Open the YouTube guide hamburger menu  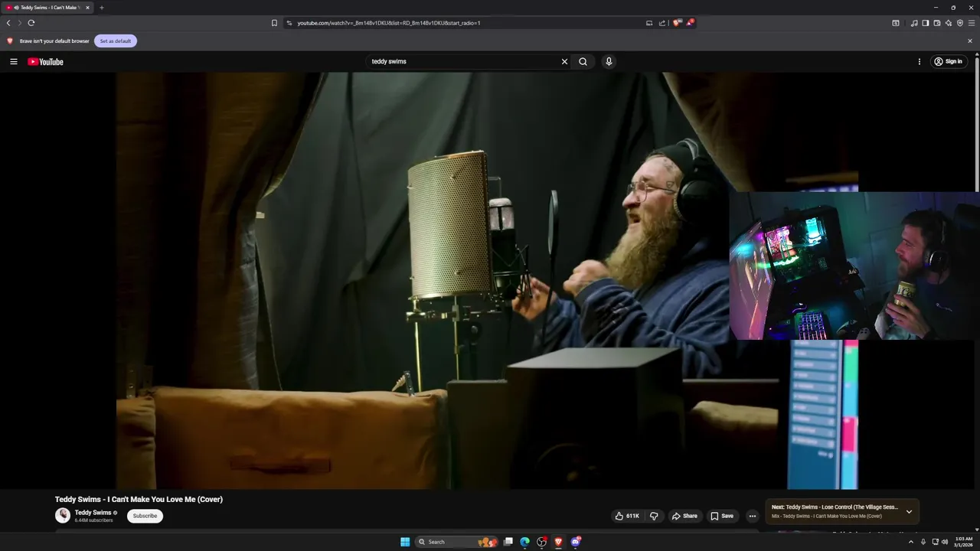tap(13, 61)
